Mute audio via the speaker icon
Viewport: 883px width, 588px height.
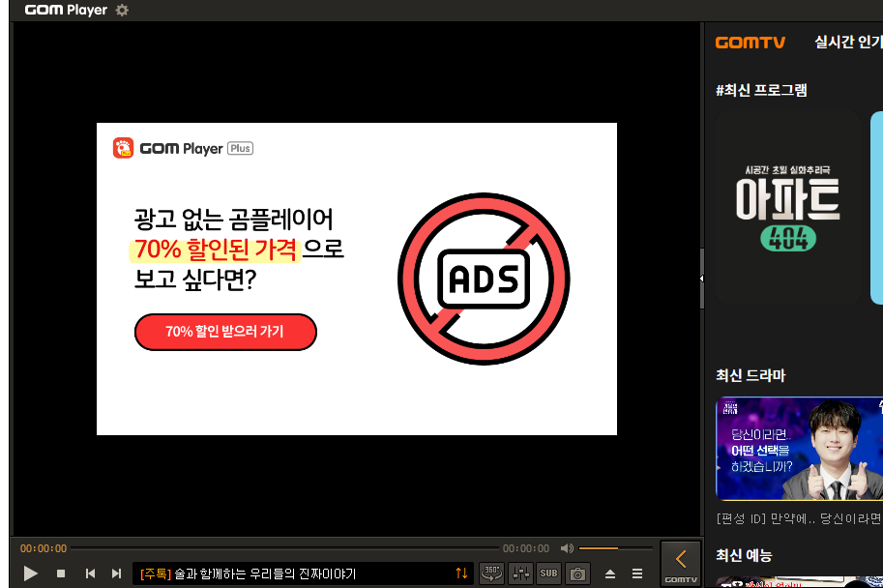tap(567, 548)
